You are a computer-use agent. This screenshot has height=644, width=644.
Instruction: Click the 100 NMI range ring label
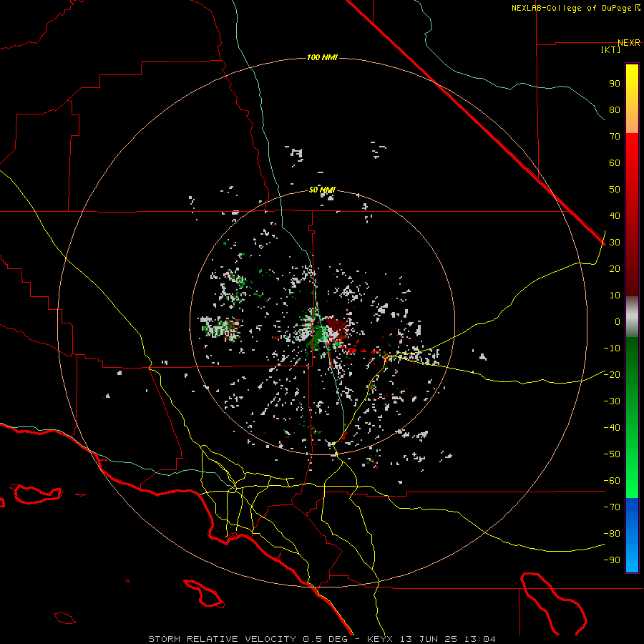[x=322, y=57]
